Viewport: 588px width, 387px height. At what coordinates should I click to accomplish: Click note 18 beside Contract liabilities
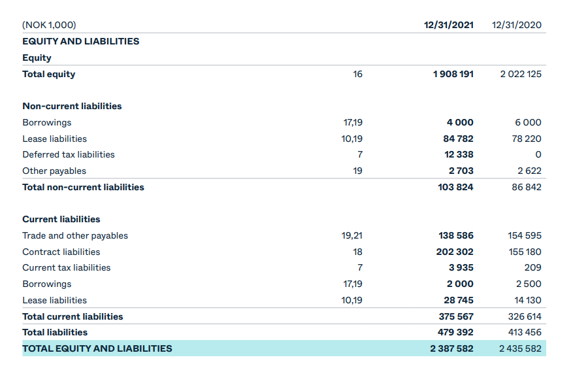pyautogui.click(x=358, y=252)
